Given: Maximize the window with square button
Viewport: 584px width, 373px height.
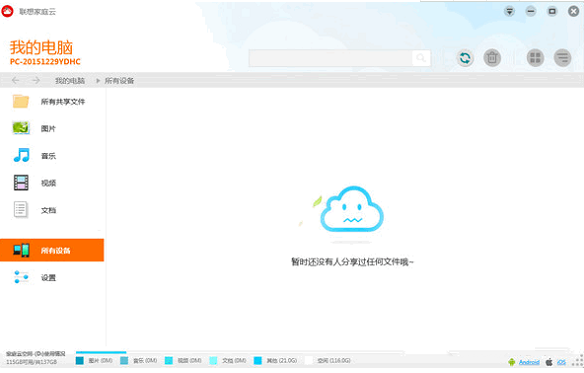Looking at the screenshot, I should click(x=552, y=11).
